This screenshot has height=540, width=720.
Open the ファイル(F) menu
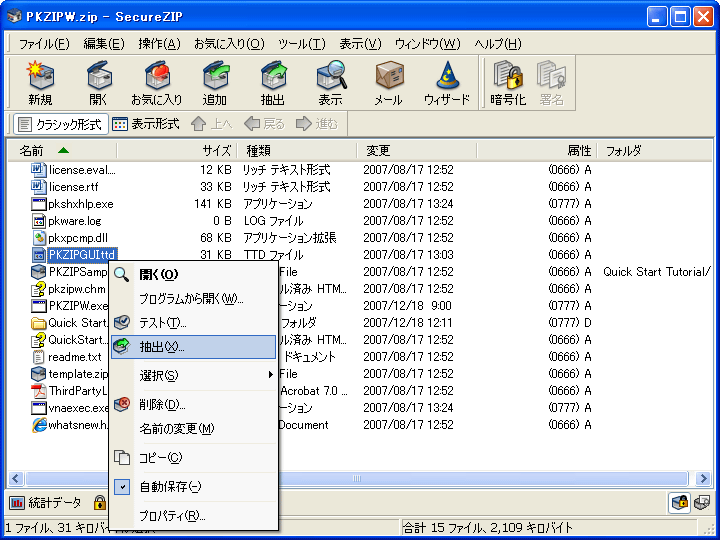(x=44, y=44)
